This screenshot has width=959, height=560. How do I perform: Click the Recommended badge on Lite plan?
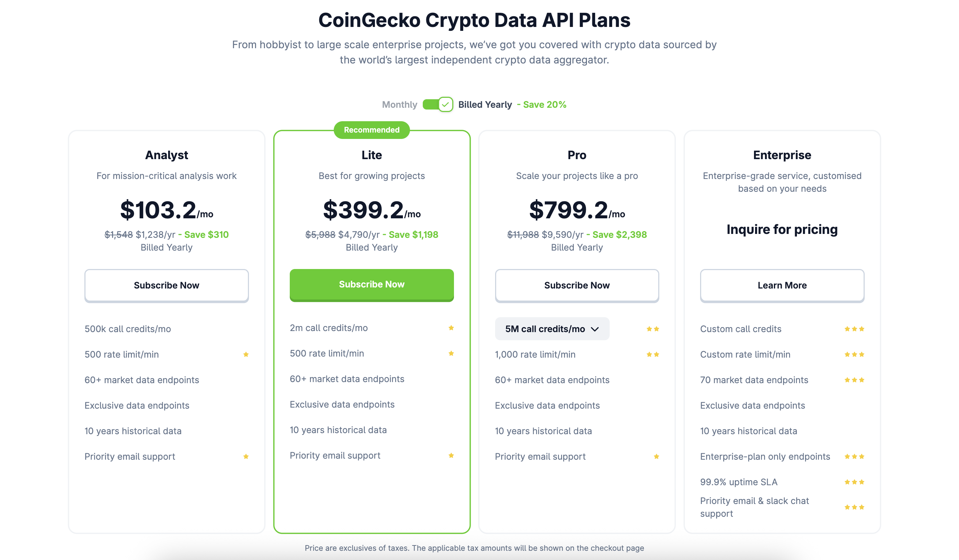pos(371,130)
